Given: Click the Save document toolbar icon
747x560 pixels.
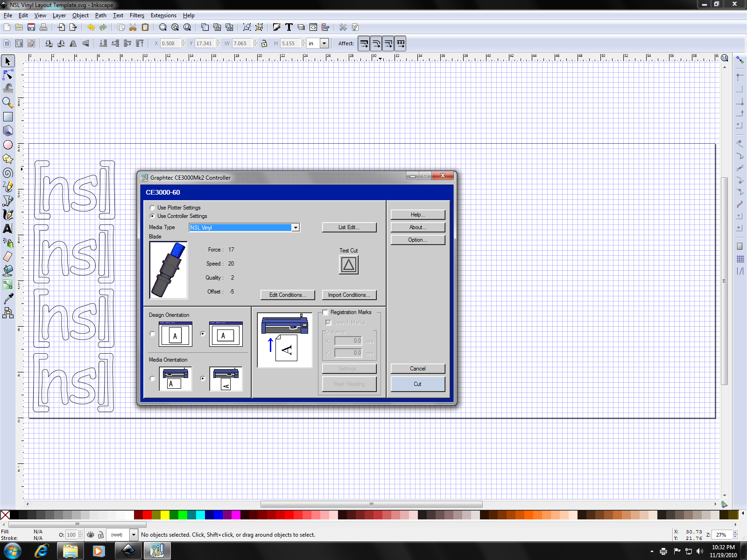Looking at the screenshot, I should pos(31,28).
